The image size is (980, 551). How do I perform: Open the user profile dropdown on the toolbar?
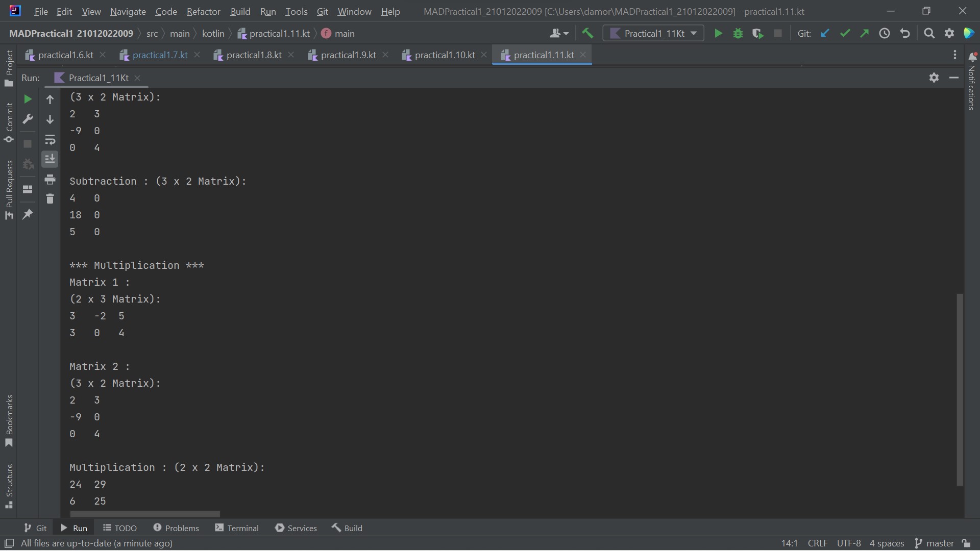click(559, 33)
